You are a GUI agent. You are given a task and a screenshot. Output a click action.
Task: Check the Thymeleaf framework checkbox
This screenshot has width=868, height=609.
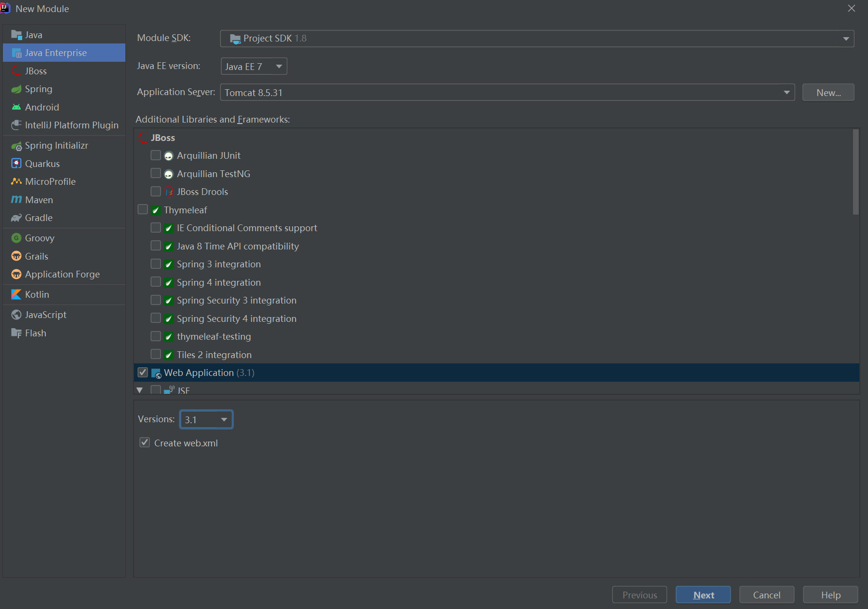tap(143, 209)
